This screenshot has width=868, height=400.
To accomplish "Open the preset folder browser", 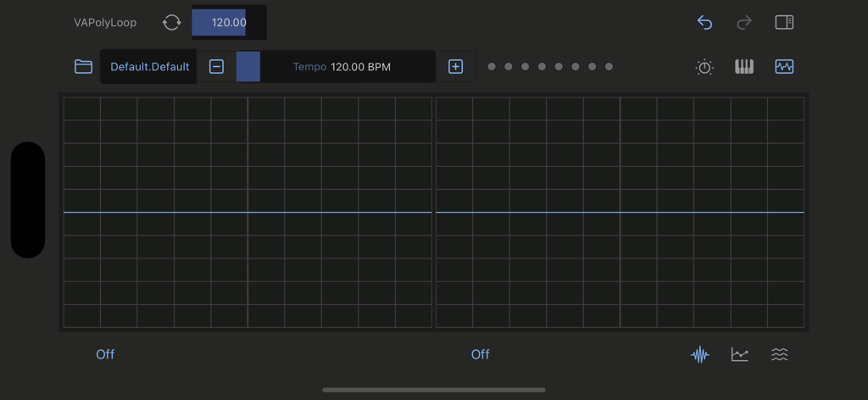I will 83,66.
